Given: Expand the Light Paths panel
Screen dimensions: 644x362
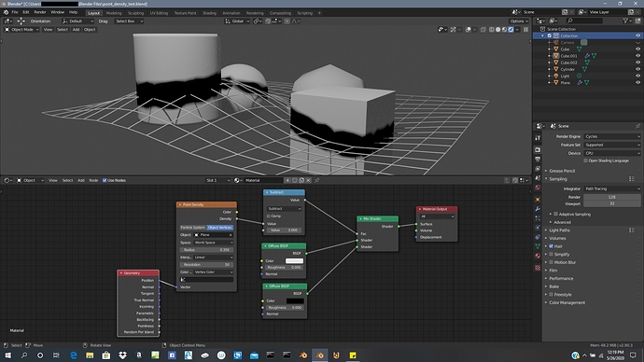Looking at the screenshot, I should click(559, 230).
